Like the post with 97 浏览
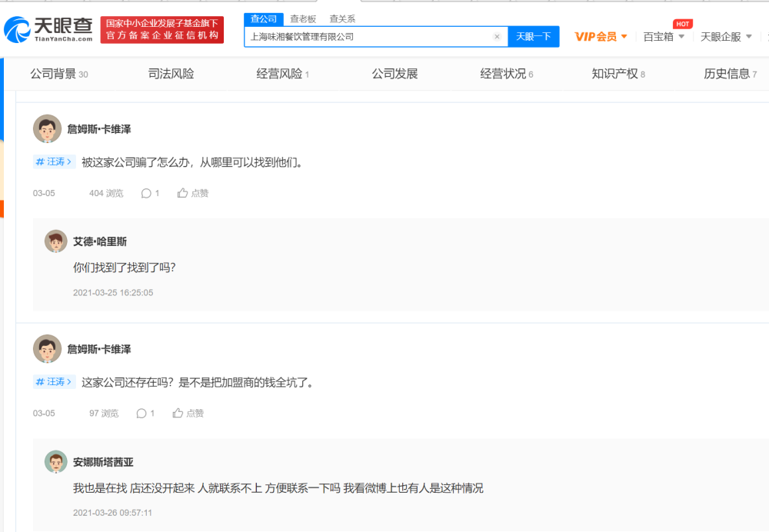Viewport: 769px width, 532px height. [188, 414]
